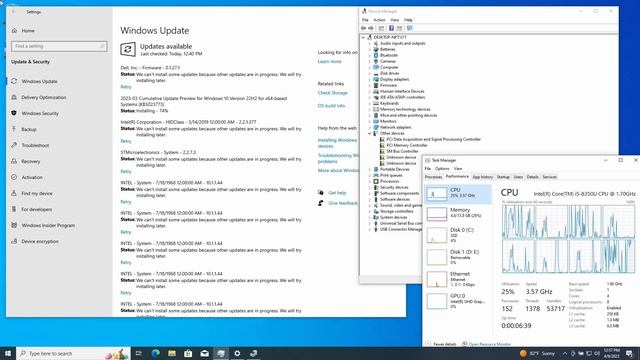Image resolution: width=640 pixels, height=360 pixels.
Task: Open the notification center icon
Action: (x=629, y=353)
